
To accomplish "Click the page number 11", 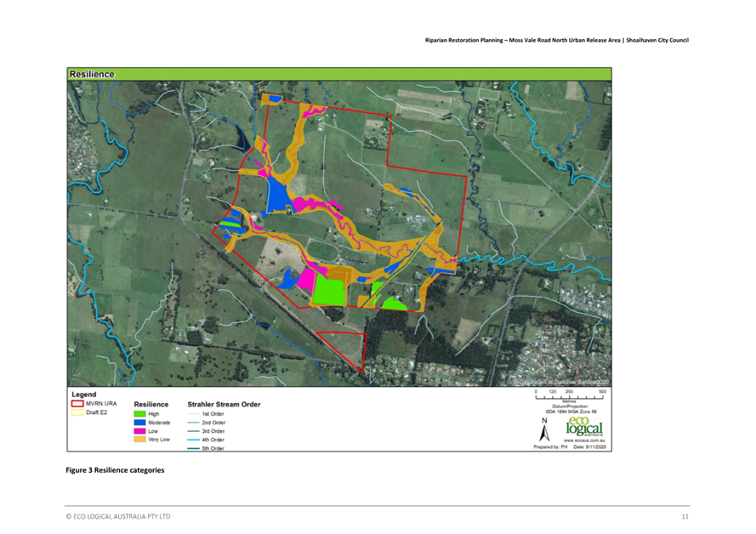I will click(x=685, y=516).
